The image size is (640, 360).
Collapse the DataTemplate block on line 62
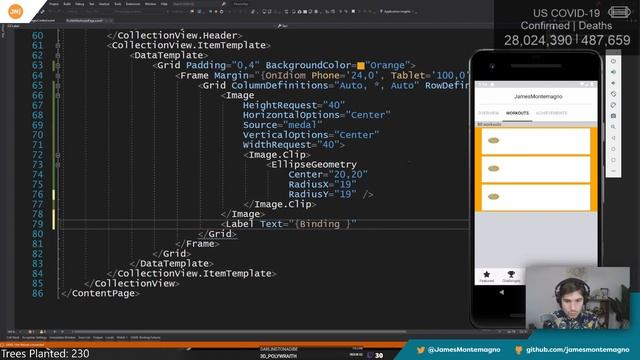coord(58,56)
